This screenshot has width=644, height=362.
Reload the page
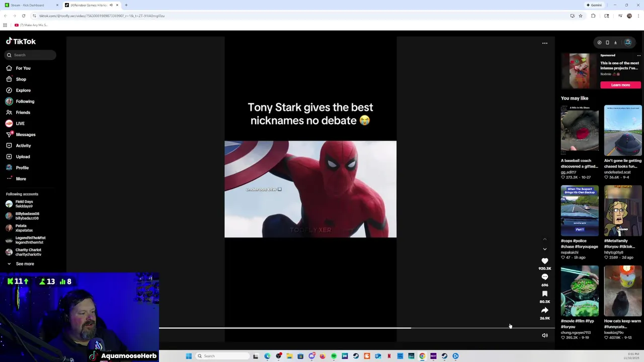[x=23, y=16]
